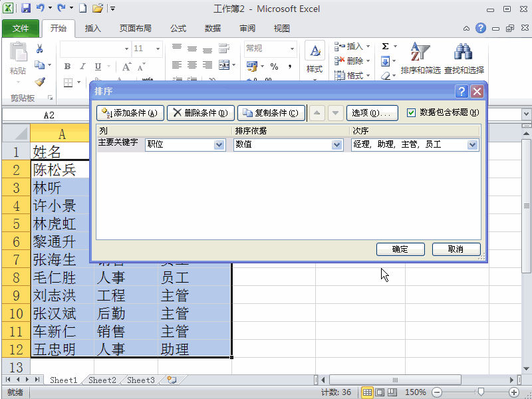The image size is (532, 399).
Task: Click the Merge and Center icon
Action: (224, 65)
